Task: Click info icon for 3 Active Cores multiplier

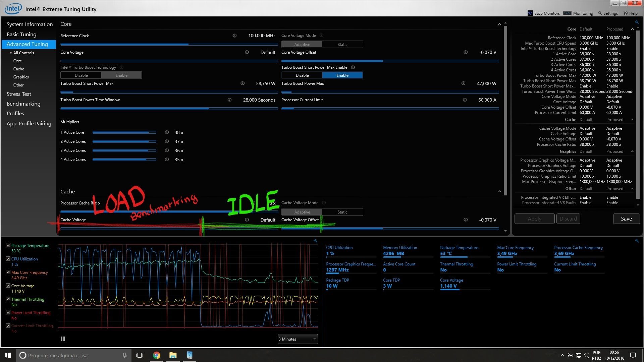Action: click(x=167, y=150)
